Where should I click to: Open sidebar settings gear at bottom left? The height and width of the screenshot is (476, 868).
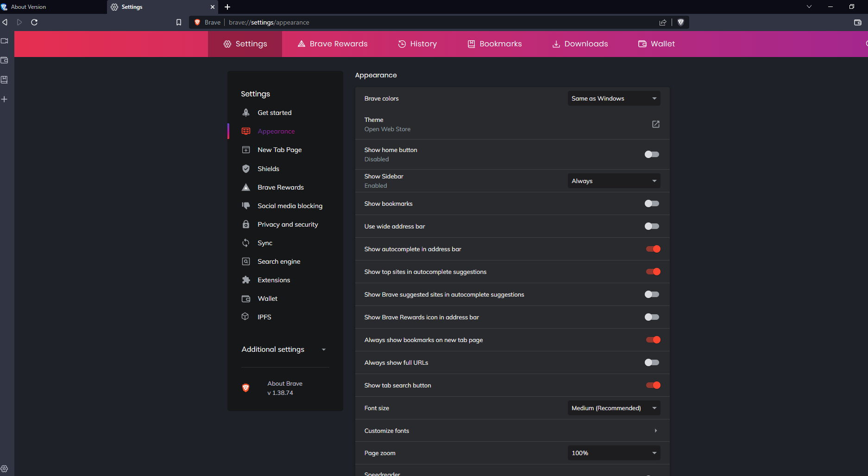(x=5, y=469)
